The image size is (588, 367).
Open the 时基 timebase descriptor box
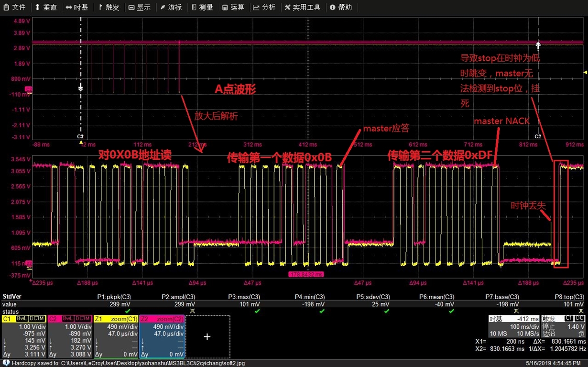click(514, 326)
